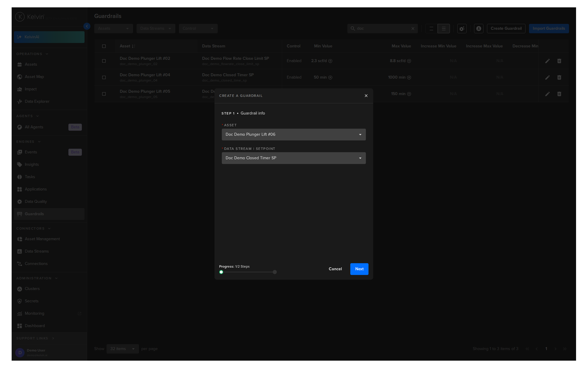Go to Data Explorer page

pyautogui.click(x=49, y=102)
